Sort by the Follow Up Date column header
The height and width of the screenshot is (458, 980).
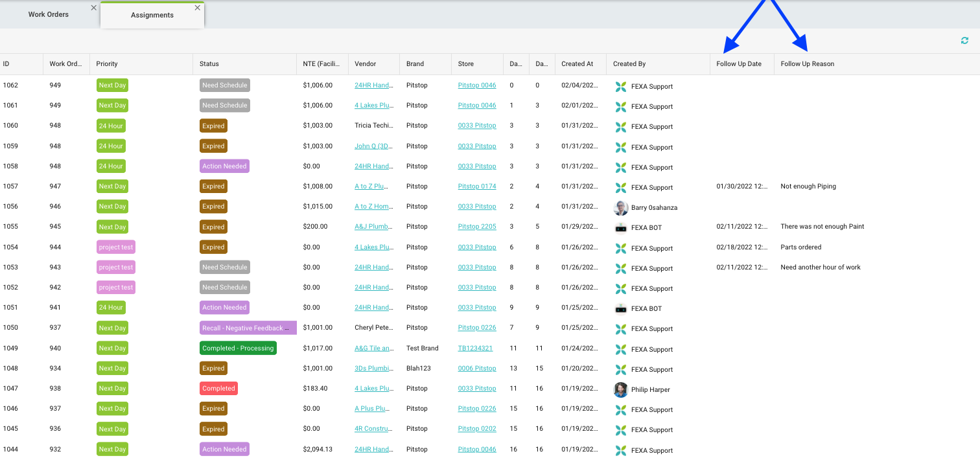[738, 64]
